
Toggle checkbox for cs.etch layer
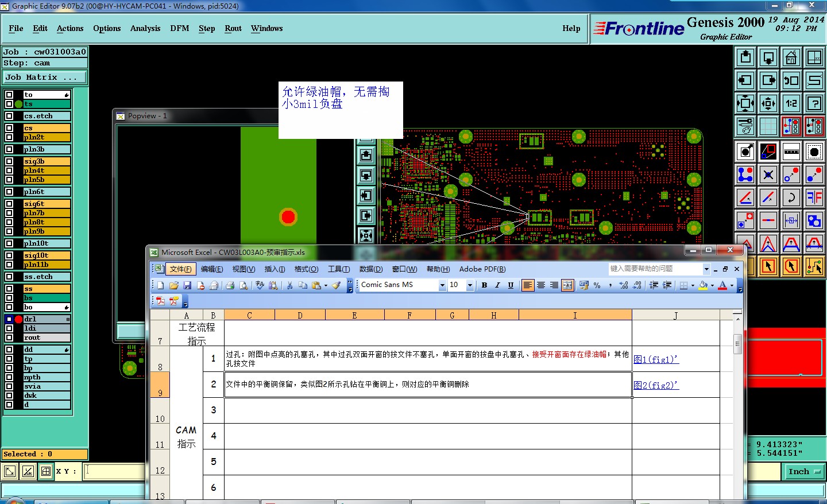[9, 116]
